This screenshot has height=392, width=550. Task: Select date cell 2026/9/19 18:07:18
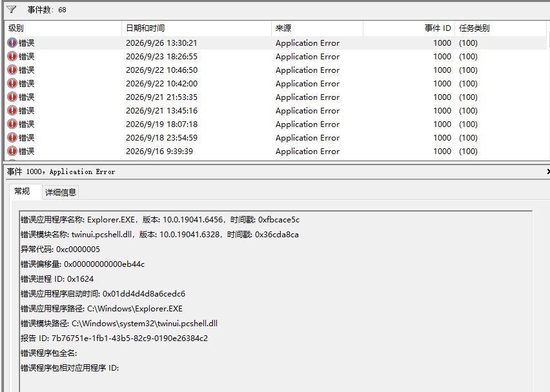[x=161, y=124]
